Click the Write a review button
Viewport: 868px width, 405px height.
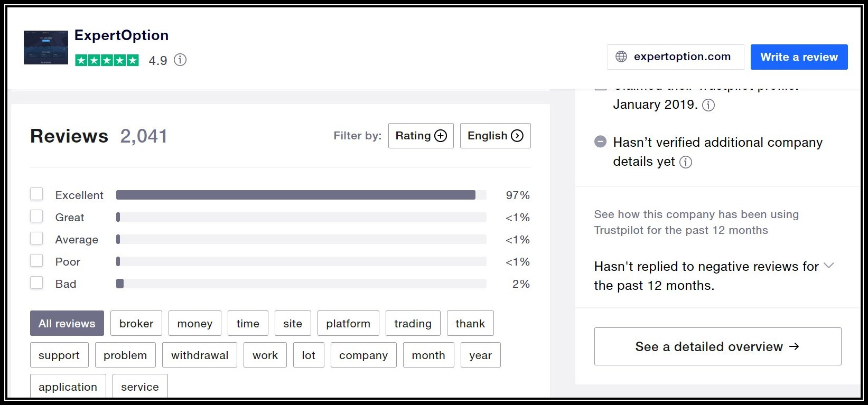799,57
